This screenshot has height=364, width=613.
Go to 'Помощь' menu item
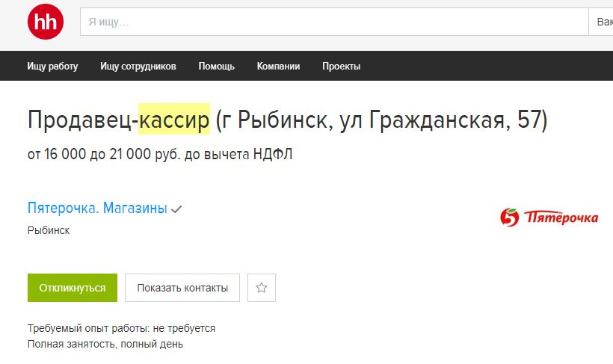pos(216,66)
